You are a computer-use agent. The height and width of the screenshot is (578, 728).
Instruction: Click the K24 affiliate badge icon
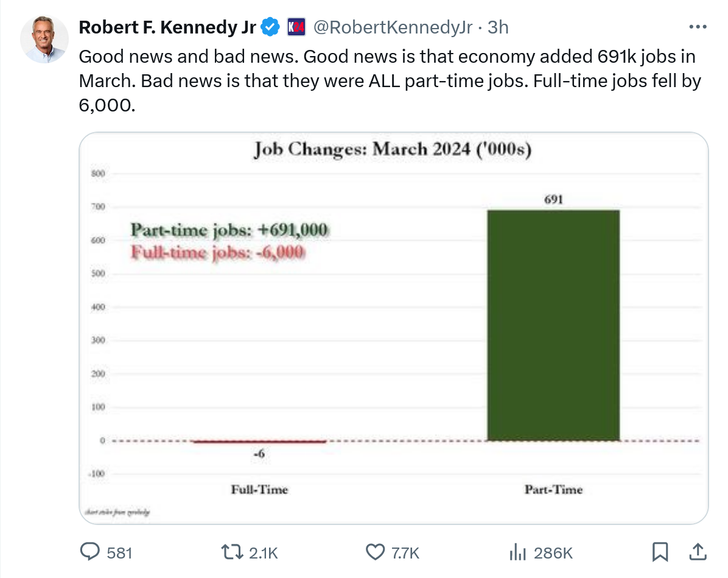pos(296,27)
